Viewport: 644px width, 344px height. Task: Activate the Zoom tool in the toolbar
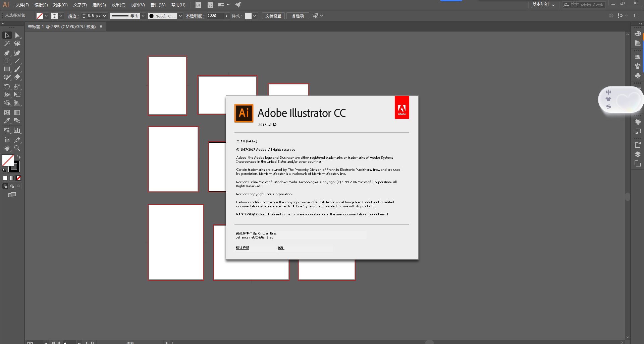(x=17, y=148)
